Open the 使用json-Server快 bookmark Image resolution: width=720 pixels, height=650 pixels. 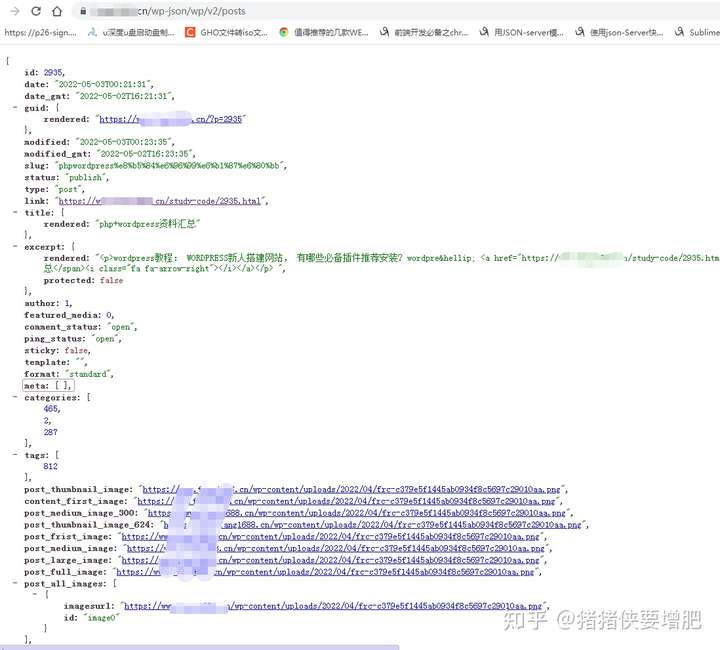pos(619,32)
